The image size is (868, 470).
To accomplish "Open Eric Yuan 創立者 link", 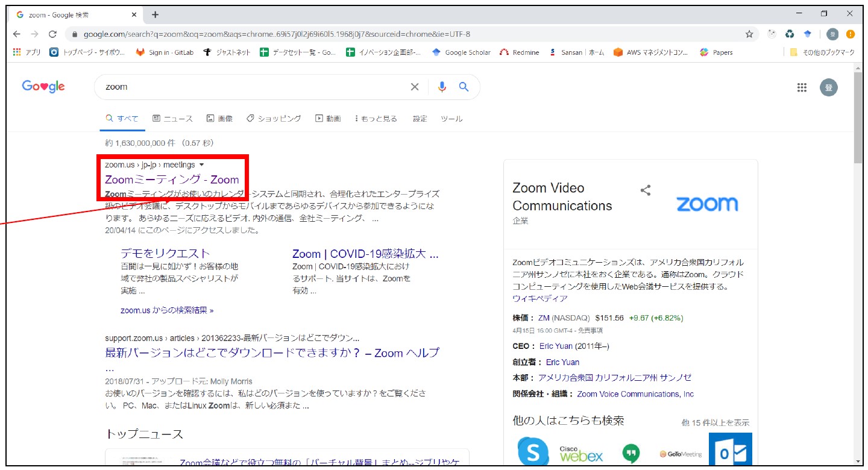I will 562,362.
